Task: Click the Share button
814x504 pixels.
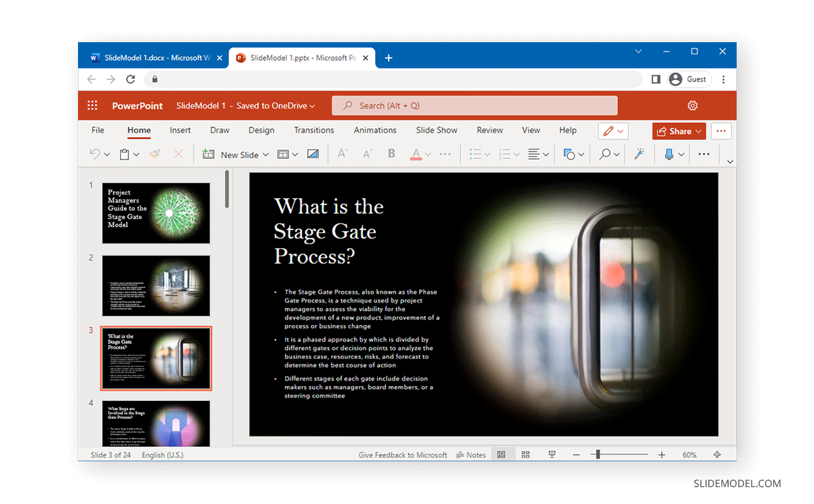Action: tap(678, 130)
